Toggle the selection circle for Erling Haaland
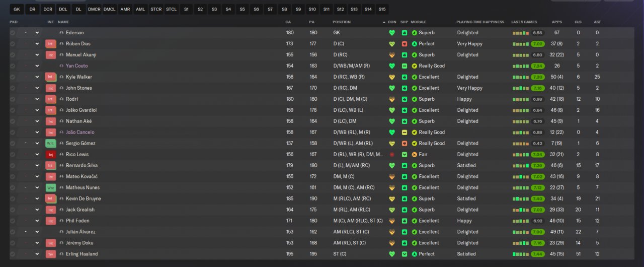The width and height of the screenshot is (644, 267). [13, 254]
